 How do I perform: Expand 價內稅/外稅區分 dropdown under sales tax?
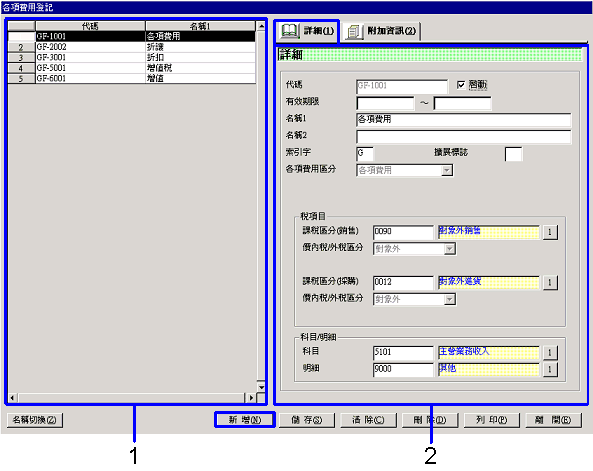(x=450, y=249)
